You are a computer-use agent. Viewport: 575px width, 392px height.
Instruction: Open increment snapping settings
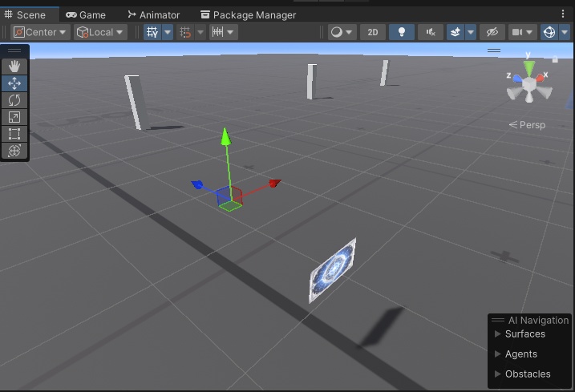[223, 32]
